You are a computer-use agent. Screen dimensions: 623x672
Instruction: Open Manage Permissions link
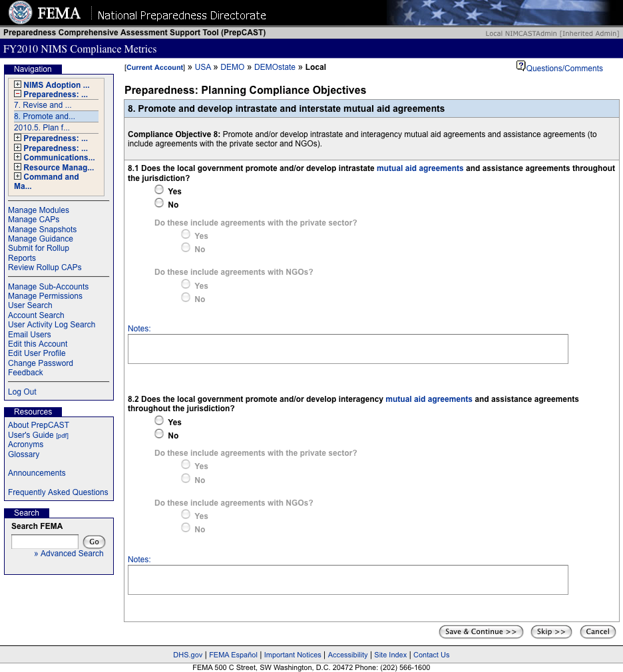tap(45, 296)
